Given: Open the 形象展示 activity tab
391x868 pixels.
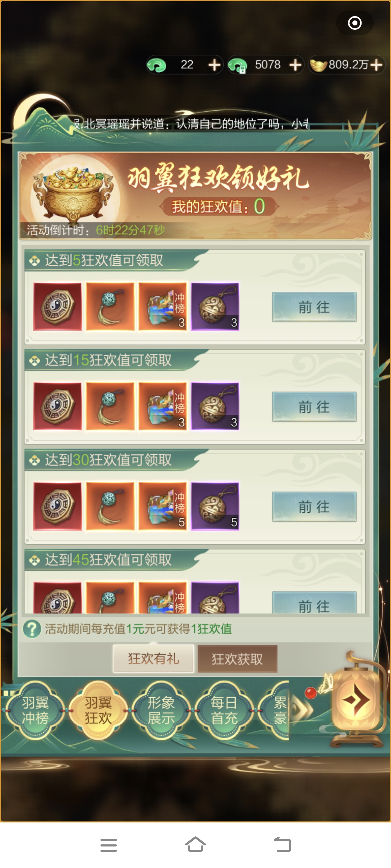Looking at the screenshot, I should (x=161, y=710).
